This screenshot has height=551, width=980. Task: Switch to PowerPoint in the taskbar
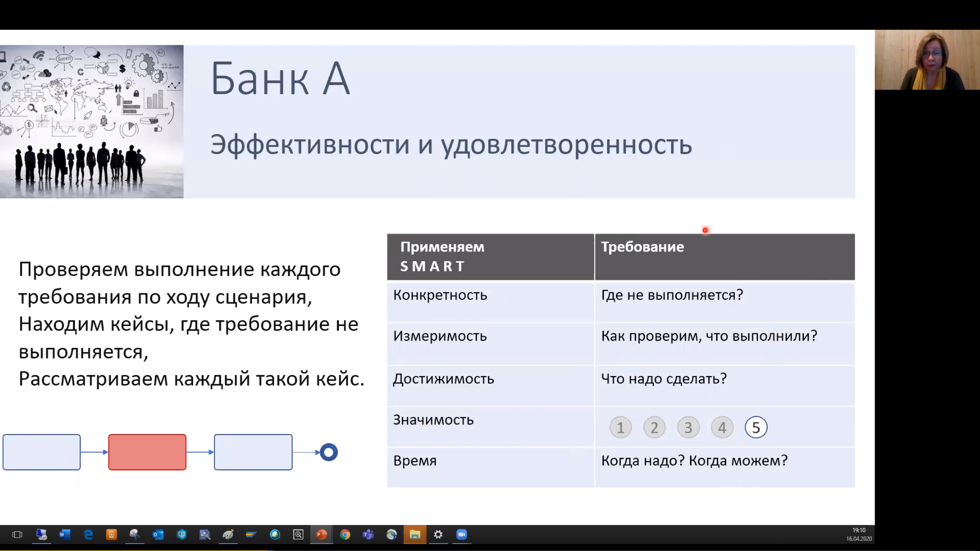click(321, 535)
